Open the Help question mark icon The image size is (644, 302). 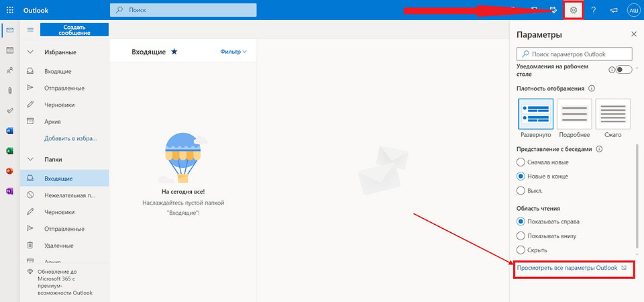pyautogui.click(x=594, y=10)
